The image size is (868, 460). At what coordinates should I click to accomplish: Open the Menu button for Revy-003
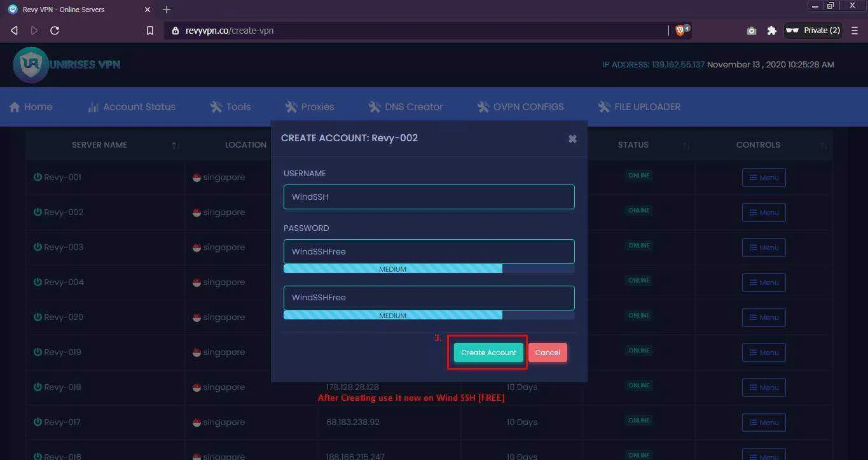pos(764,247)
